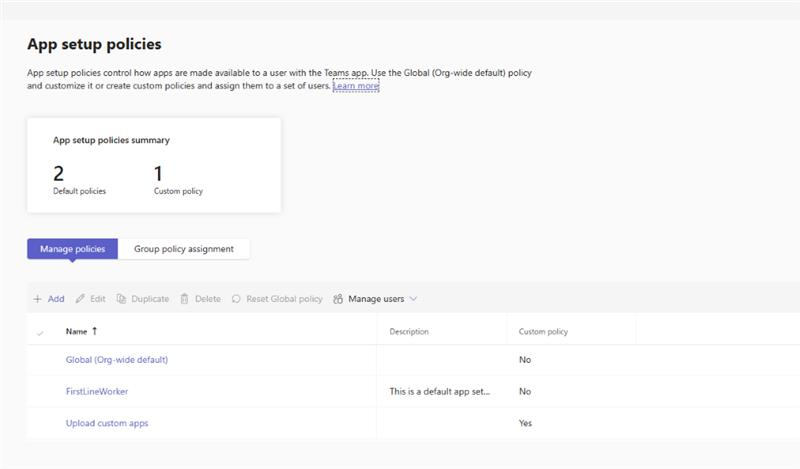The width and height of the screenshot is (800, 469).
Task: Click the Reset Global policy icon
Action: [x=237, y=299]
